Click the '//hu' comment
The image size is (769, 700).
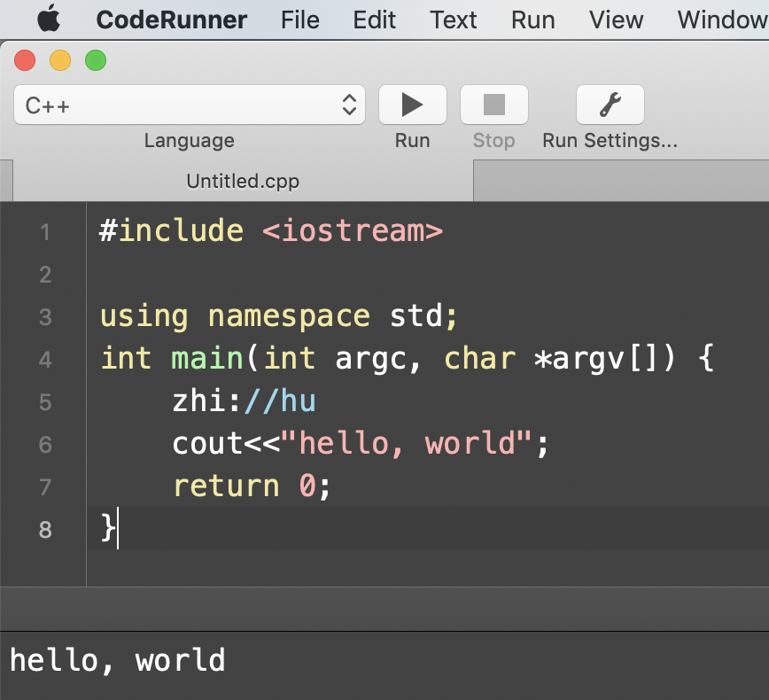tap(280, 401)
